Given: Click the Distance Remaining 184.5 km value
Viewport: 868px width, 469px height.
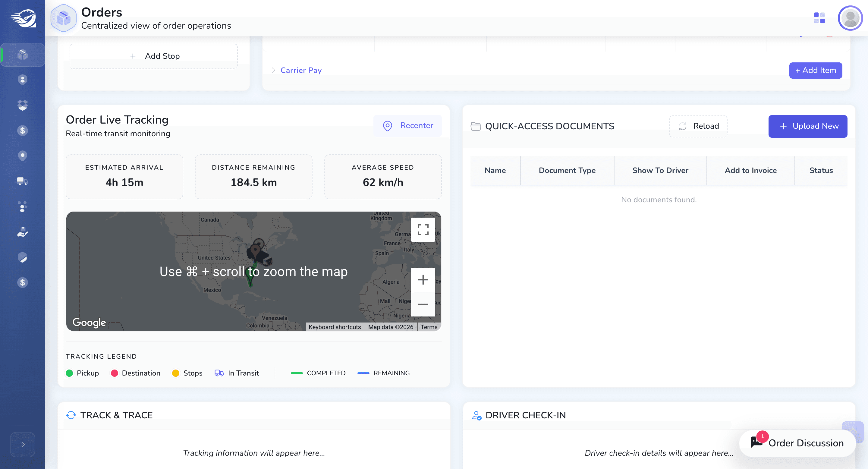Looking at the screenshot, I should click(253, 182).
